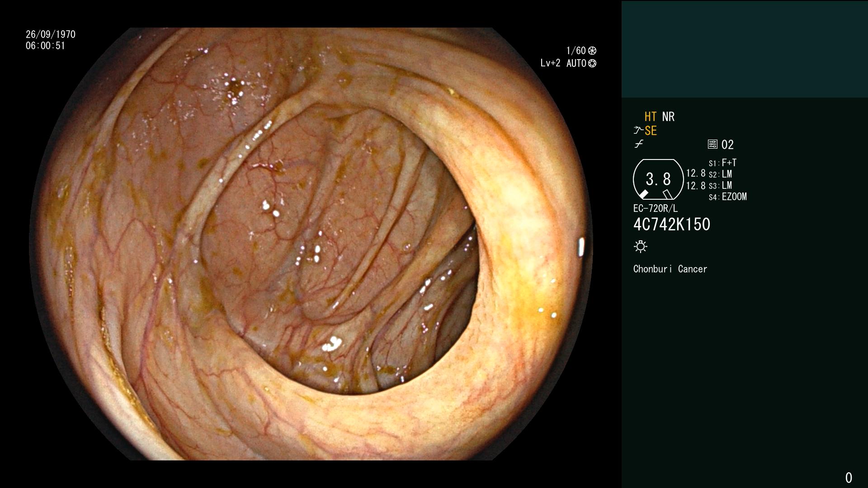The image size is (868, 488).
Task: Click the Lv+2 brightness level
Action: (x=550, y=63)
